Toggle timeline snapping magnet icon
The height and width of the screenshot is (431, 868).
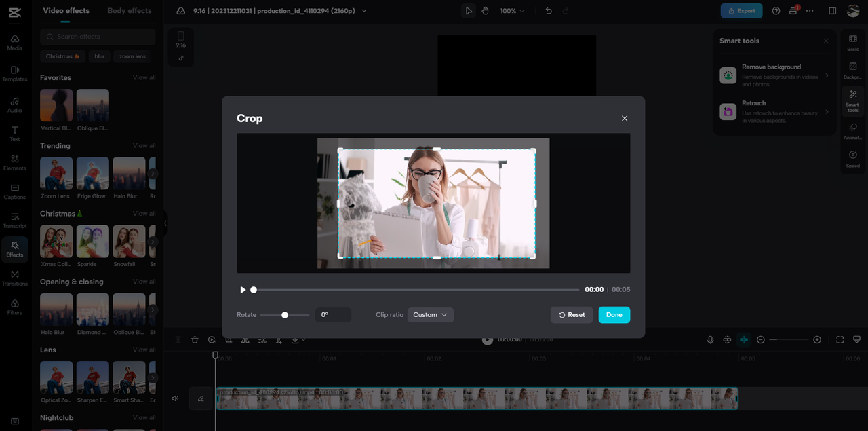tap(727, 339)
